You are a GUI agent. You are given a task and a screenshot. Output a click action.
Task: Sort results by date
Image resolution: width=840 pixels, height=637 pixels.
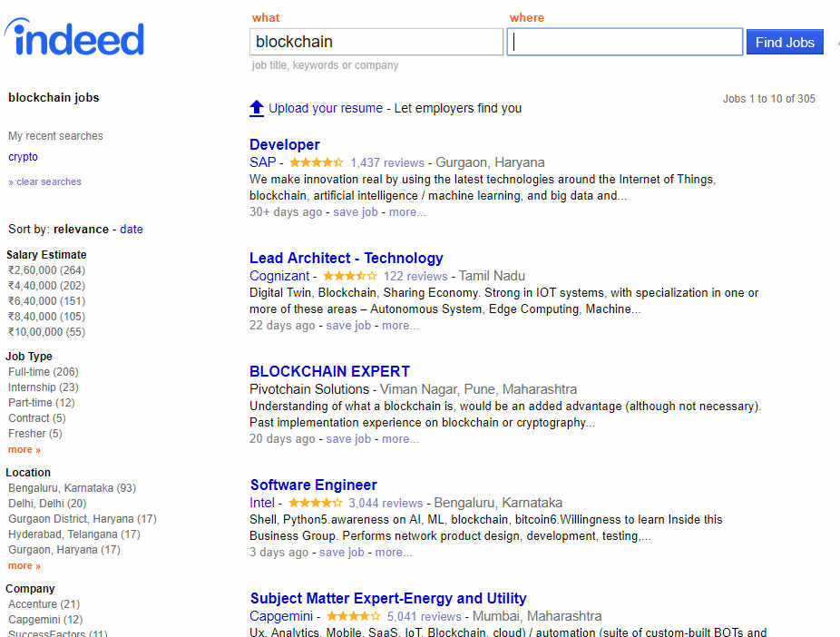132,230
